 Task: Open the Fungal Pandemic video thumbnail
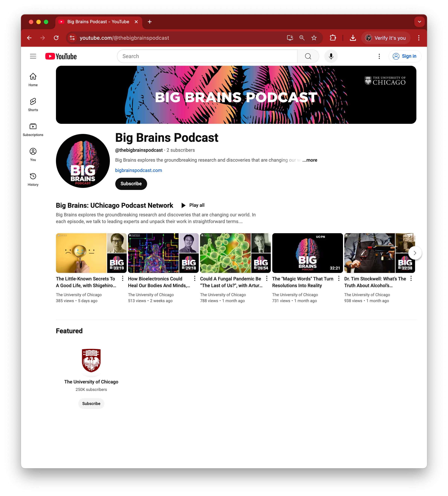click(235, 253)
